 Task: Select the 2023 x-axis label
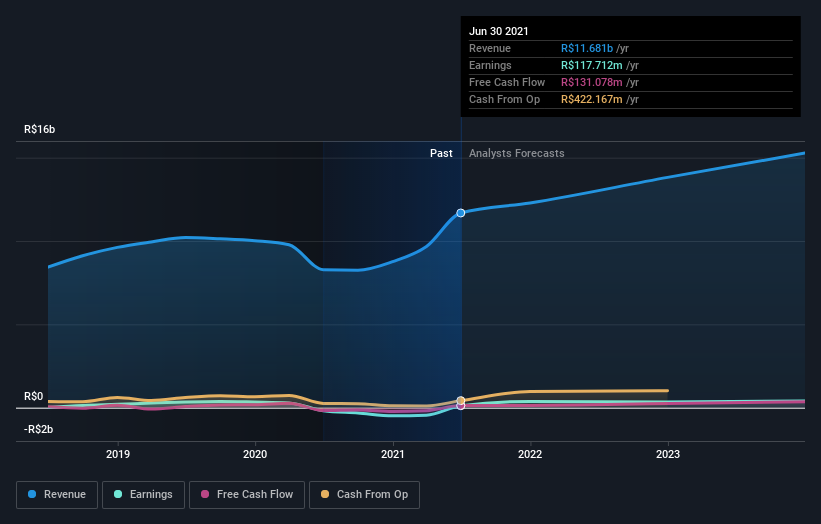point(668,454)
